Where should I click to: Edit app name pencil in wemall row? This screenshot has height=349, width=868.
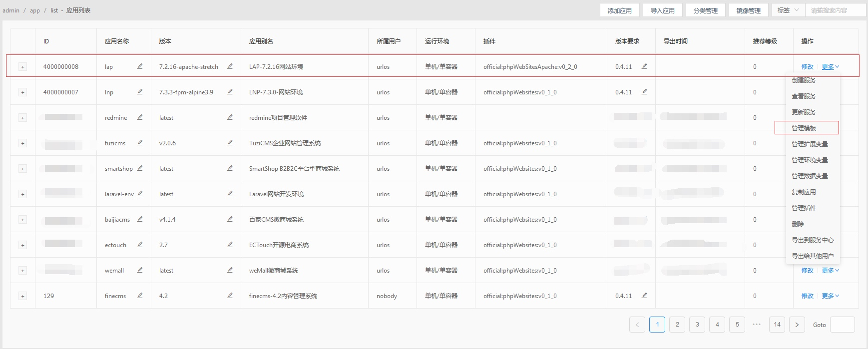point(140,270)
